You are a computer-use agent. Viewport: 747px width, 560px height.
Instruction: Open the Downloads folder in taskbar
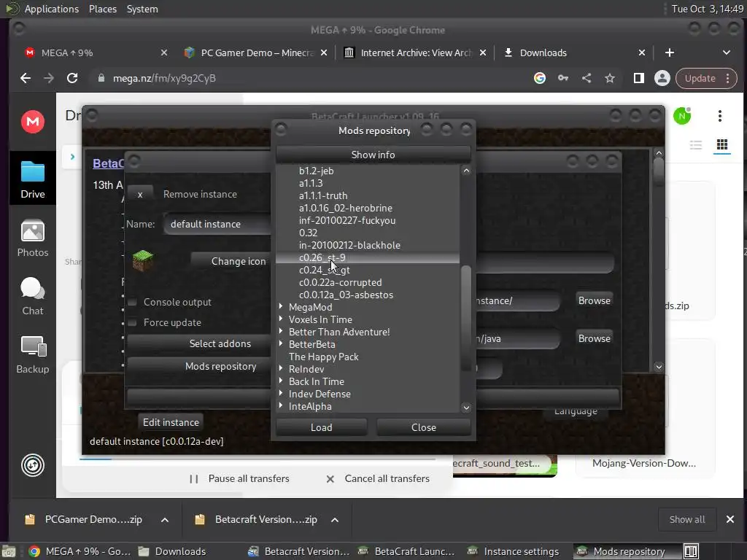click(172, 551)
